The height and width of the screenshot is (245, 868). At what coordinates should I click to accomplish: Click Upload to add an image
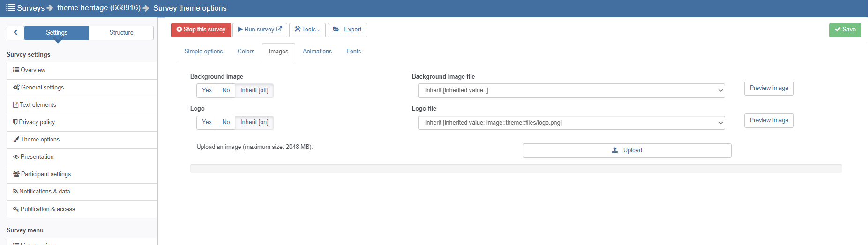click(x=627, y=150)
